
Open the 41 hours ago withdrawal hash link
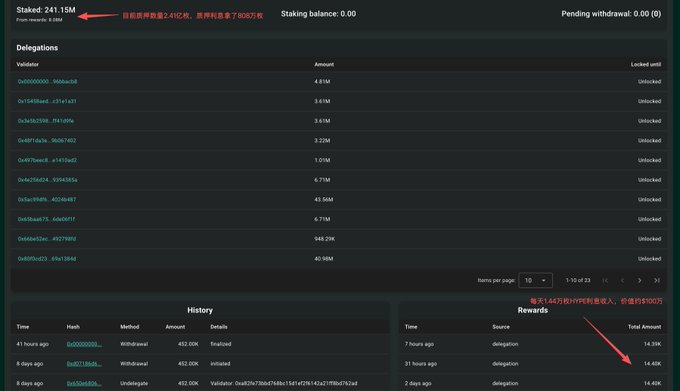tap(84, 344)
